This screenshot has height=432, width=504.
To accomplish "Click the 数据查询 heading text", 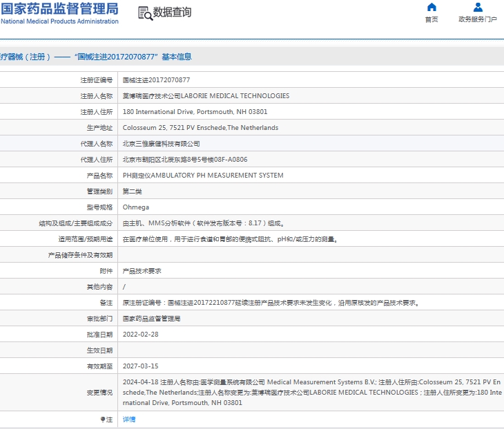I will coord(172,12).
